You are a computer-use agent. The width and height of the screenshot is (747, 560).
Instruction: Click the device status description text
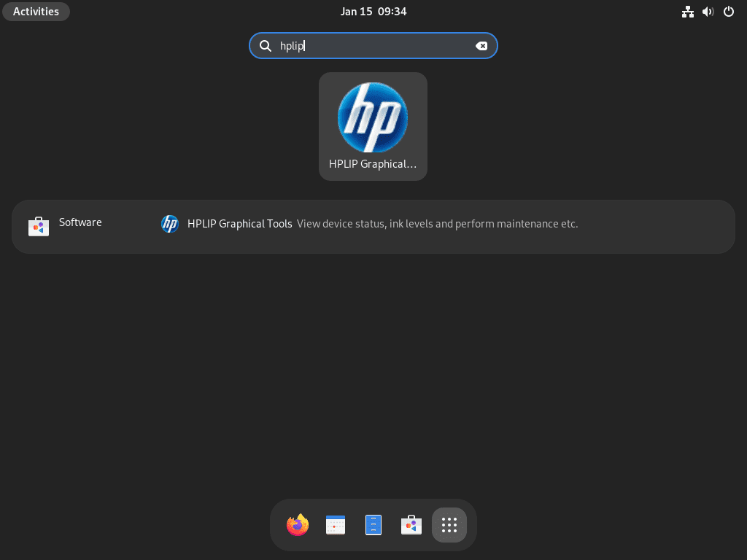[436, 224]
